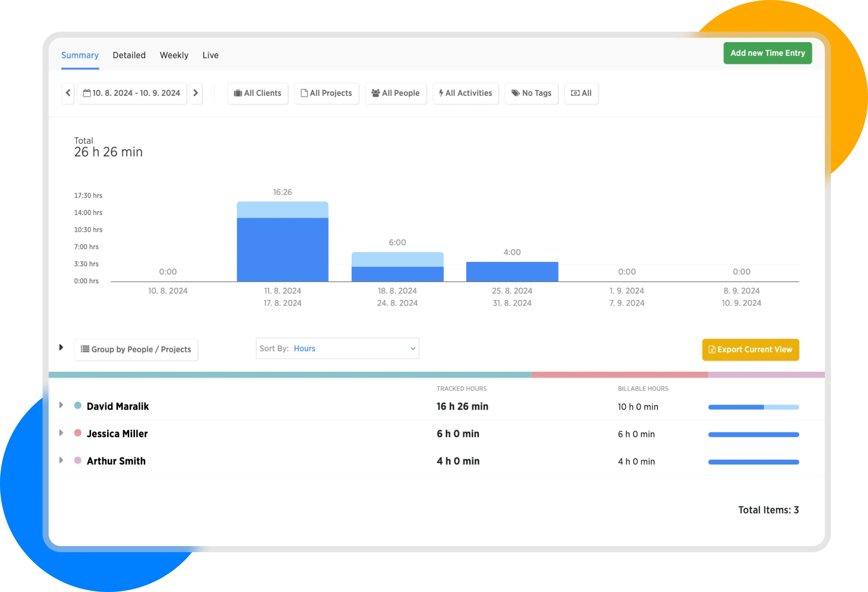Click the document icon on All Projects

[x=304, y=93]
